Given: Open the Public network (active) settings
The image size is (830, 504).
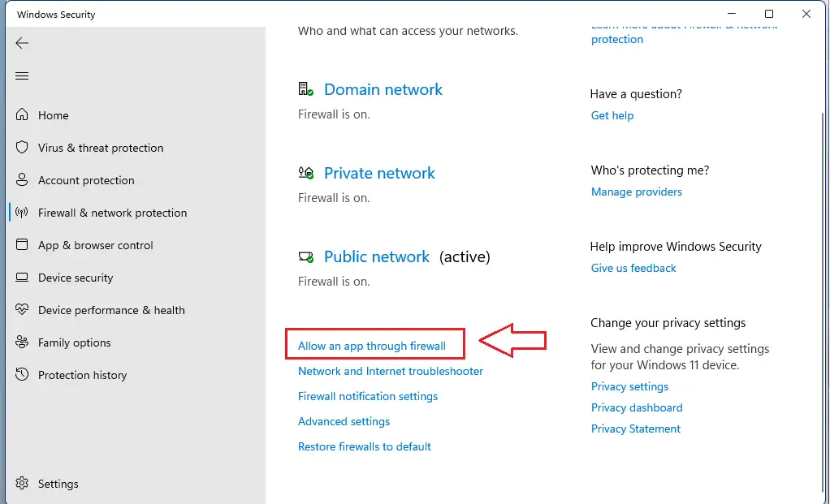Looking at the screenshot, I should tap(376, 256).
